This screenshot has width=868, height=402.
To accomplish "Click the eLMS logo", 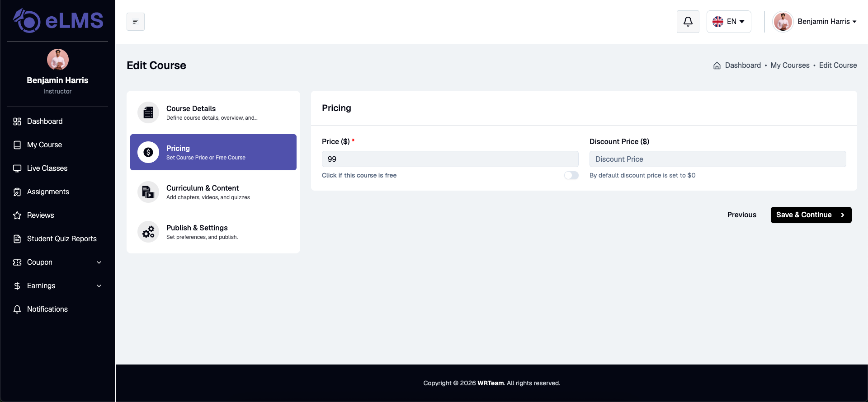I will click(58, 21).
